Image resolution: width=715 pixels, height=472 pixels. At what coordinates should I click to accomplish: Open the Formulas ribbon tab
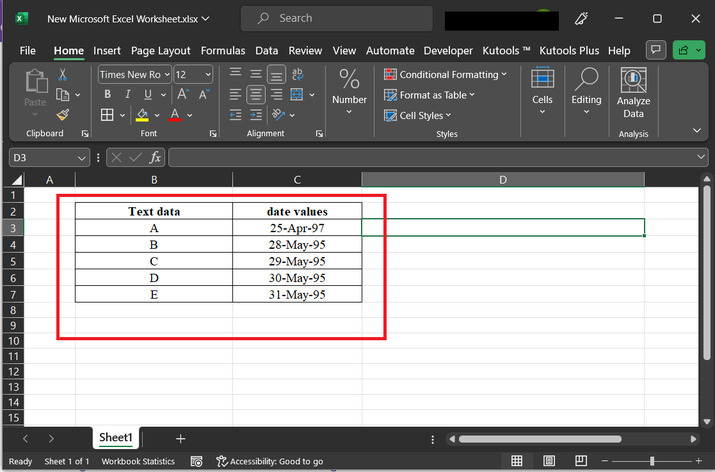(222, 50)
